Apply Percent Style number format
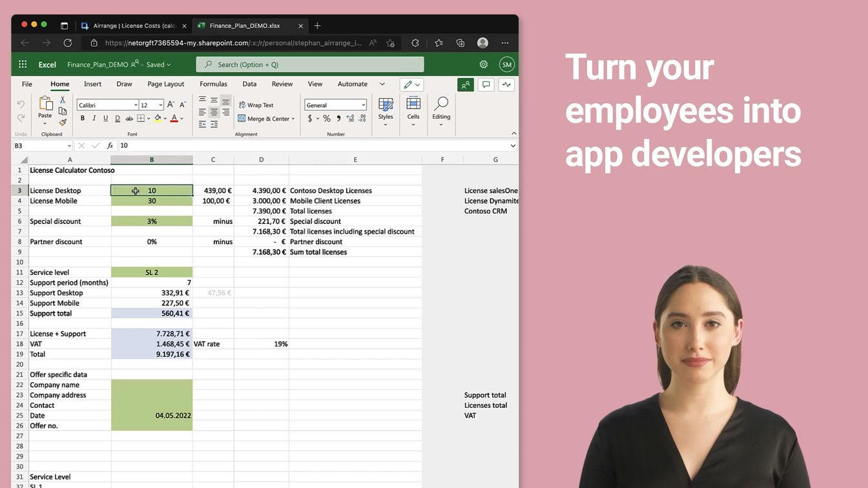The height and width of the screenshot is (488, 868). (x=327, y=119)
